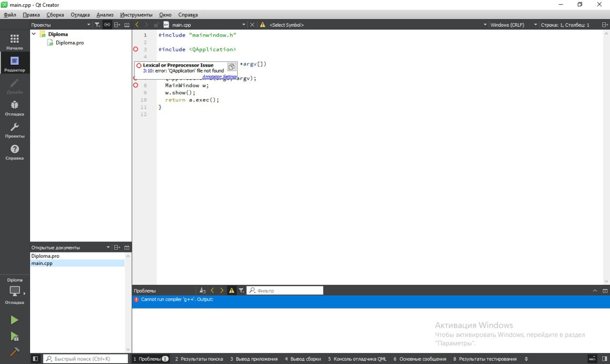Click the Быстрый поиск locator field
This screenshot has height=364, width=610.
pos(86,359)
